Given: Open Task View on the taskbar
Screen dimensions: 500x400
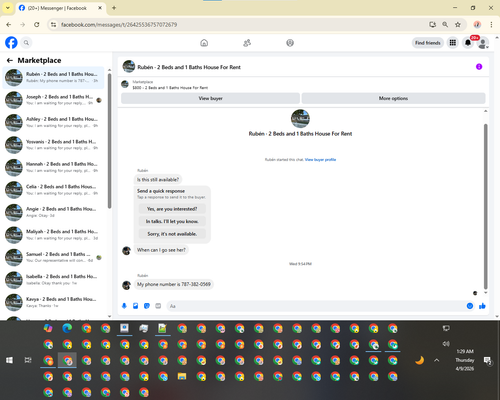Looking at the screenshot, I should (28, 360).
